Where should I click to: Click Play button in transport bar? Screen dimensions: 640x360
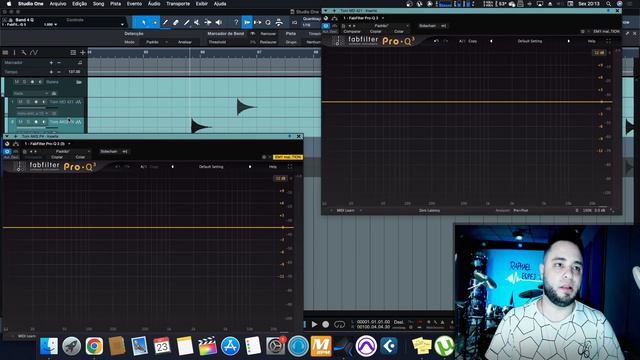click(x=314, y=324)
